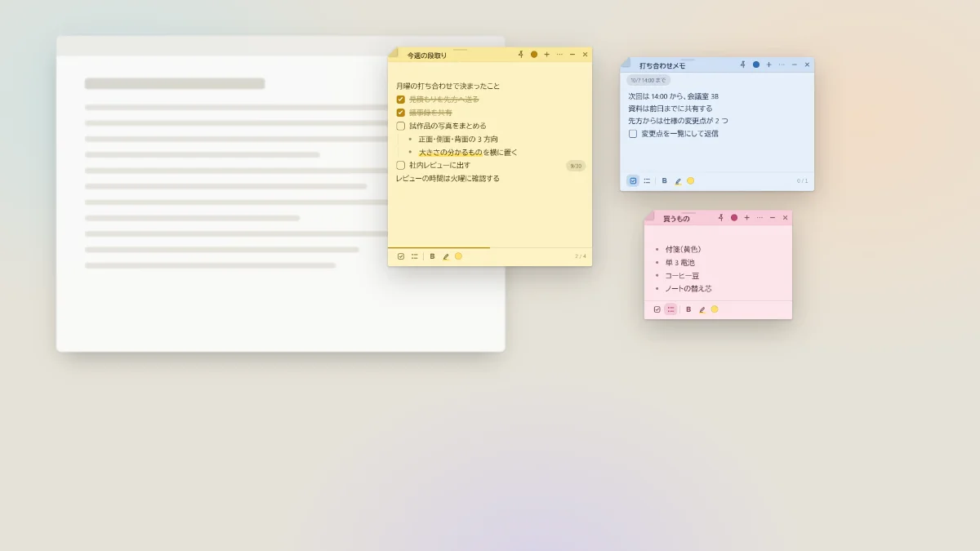Apply bold in the 打ち合わせメモ toolbar
The width and height of the screenshot is (980, 551).
tap(665, 180)
